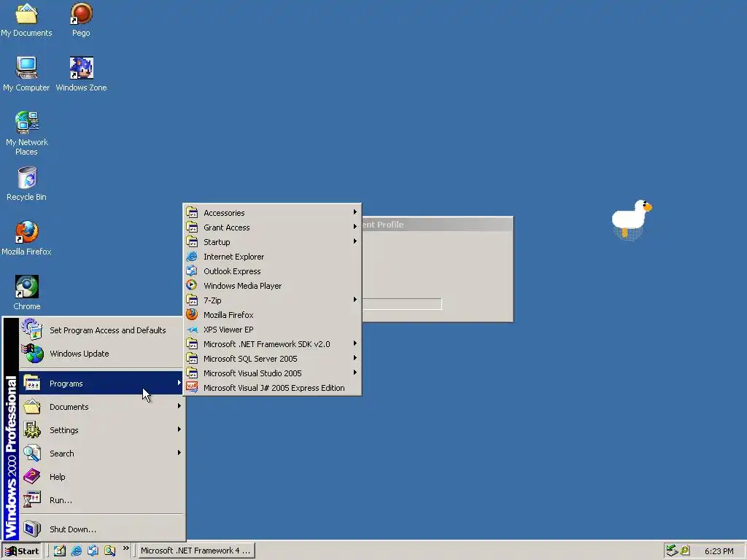
Task: Click the Run dialog icon
Action: point(32,499)
